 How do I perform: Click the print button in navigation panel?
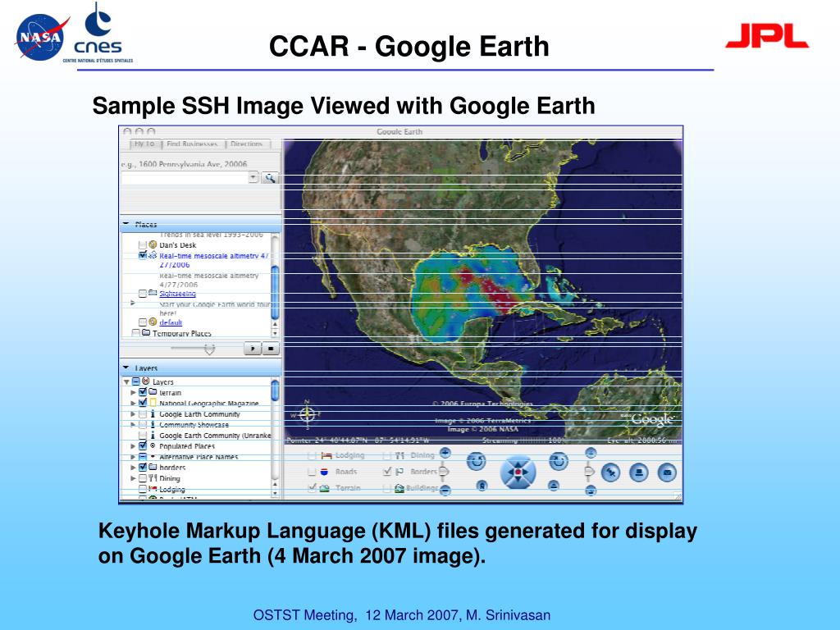pyautogui.click(x=638, y=472)
